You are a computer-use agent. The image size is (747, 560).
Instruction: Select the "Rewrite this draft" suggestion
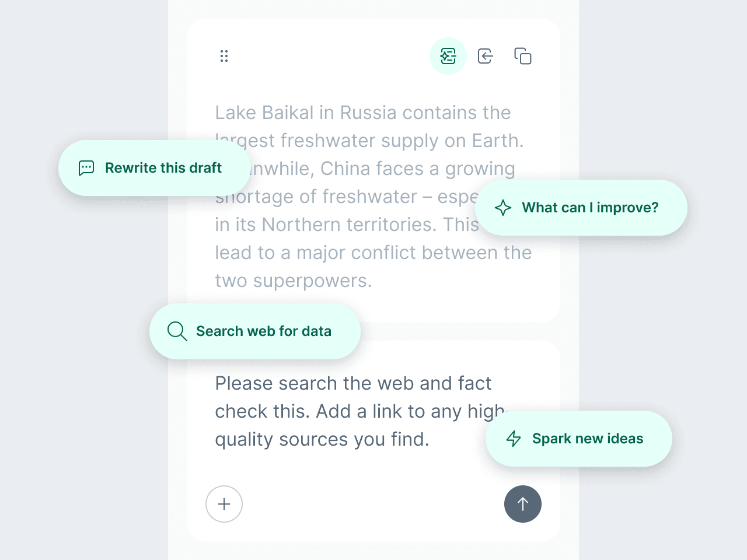[163, 168]
